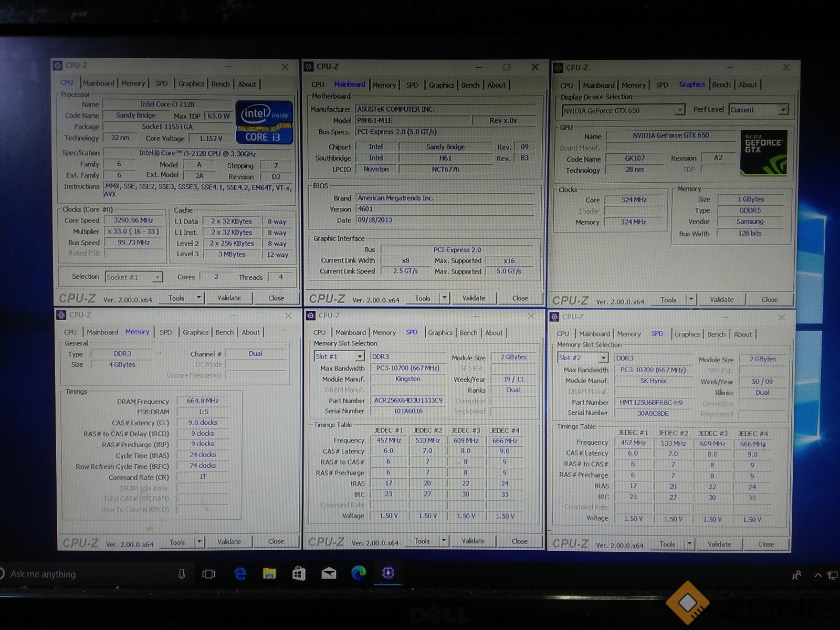Click the Cortana microphone icon
This screenshot has height=630, width=840.
point(182,574)
